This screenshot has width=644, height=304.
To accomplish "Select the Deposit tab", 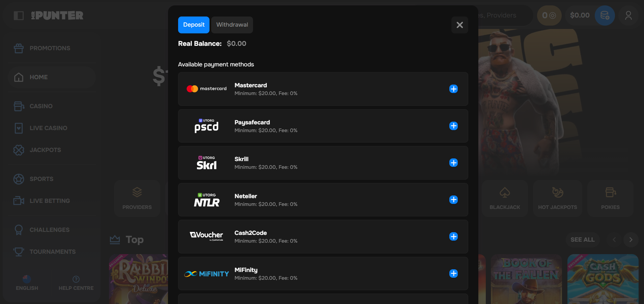I will (194, 25).
